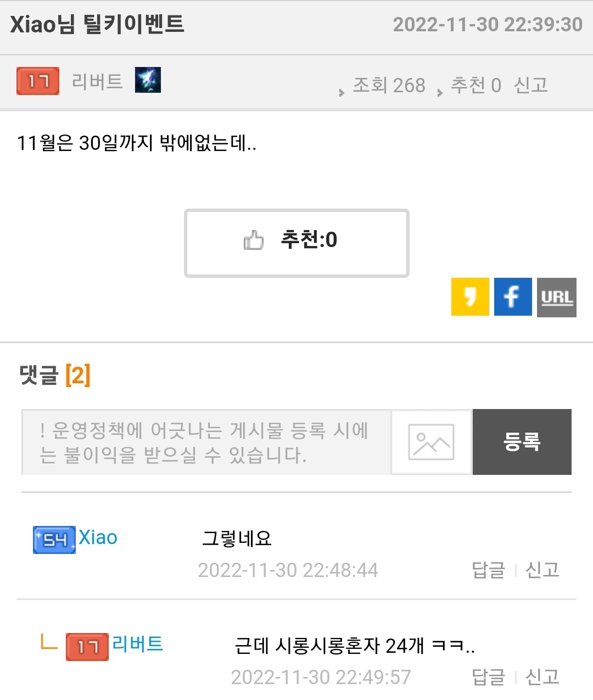Recommend the post via 추천:0 button
Image resolution: width=593 pixels, height=700 pixels.
pos(296,243)
